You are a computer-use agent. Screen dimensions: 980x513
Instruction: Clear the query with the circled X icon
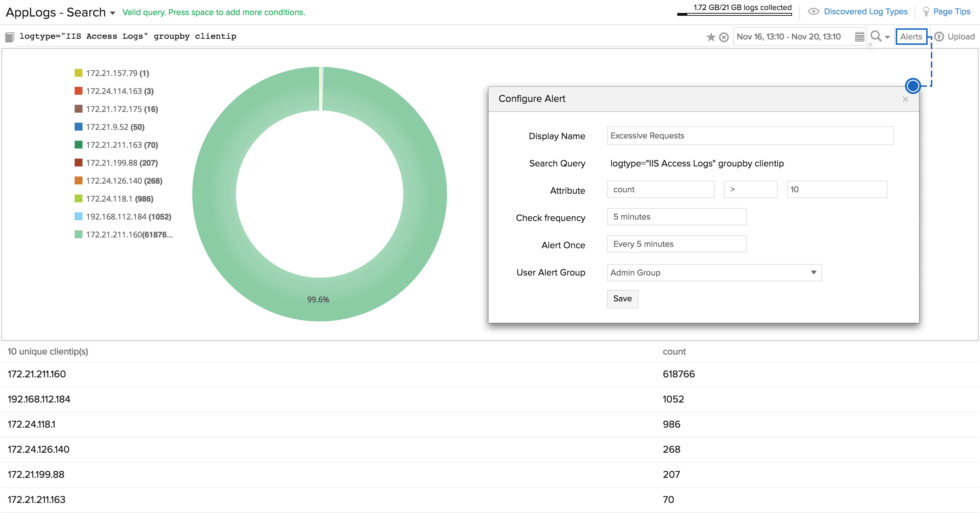pyautogui.click(x=724, y=37)
